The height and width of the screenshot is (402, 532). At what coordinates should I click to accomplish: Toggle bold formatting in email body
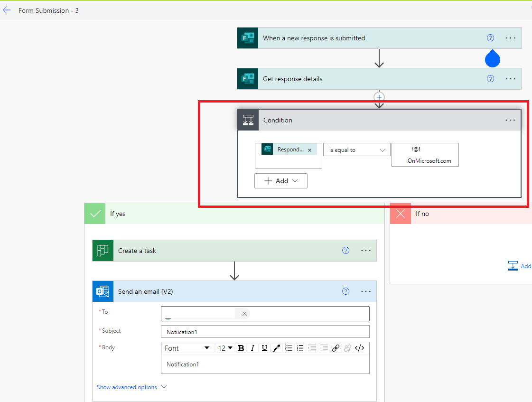[241, 348]
